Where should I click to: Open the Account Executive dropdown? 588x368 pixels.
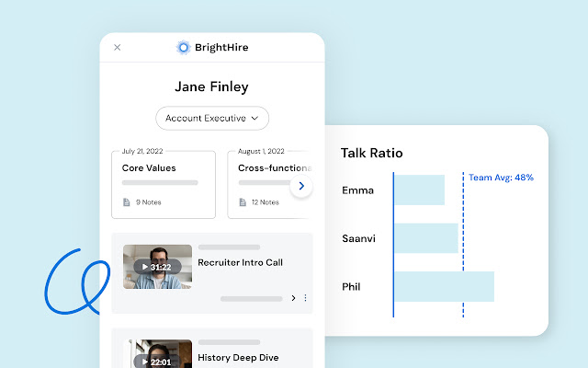[x=212, y=119]
